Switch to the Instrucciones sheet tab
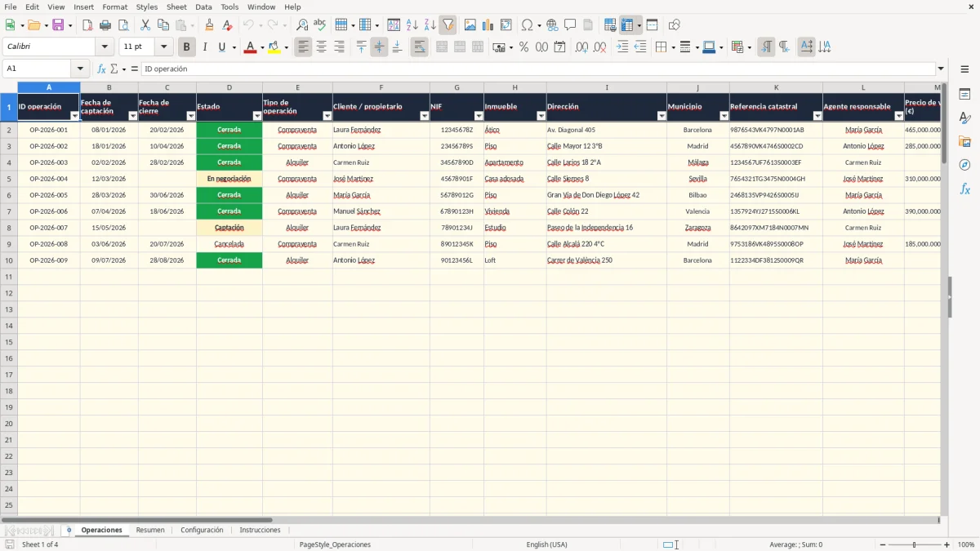The width and height of the screenshot is (980, 551). (x=260, y=531)
